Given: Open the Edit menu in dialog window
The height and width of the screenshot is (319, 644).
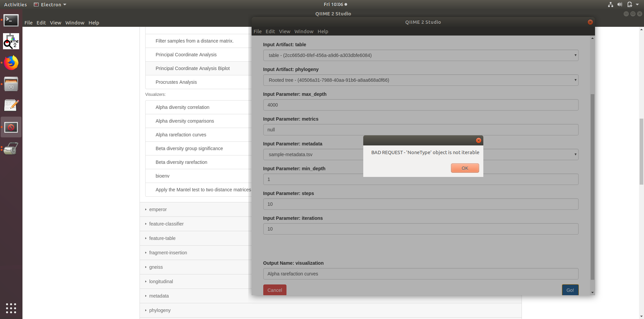Looking at the screenshot, I should point(270,31).
